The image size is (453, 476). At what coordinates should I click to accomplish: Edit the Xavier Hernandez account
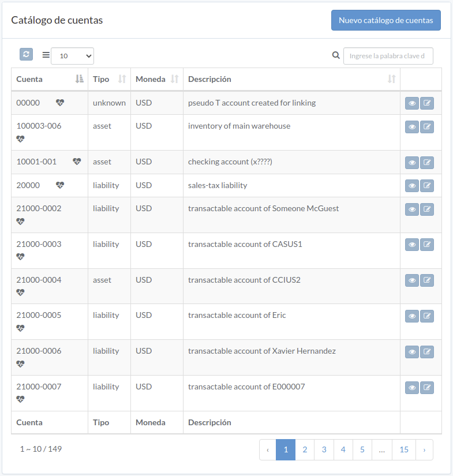427,352
